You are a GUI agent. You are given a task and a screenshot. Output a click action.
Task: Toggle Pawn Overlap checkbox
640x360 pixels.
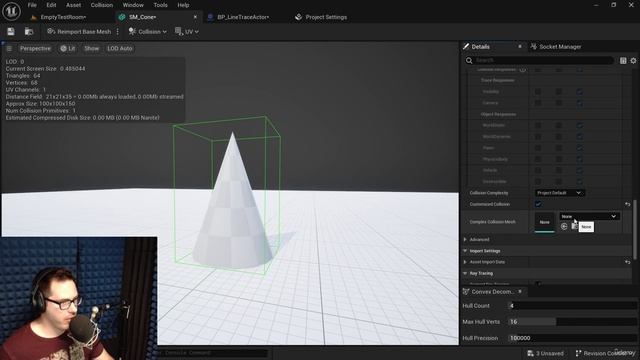point(559,148)
